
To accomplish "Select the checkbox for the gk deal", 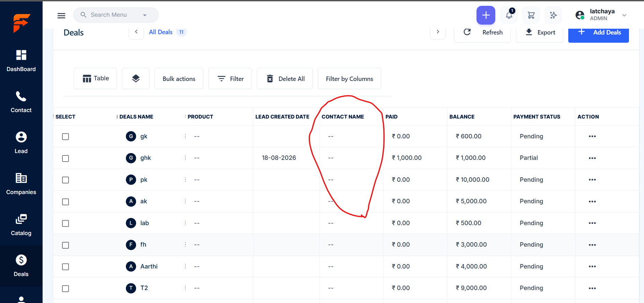I will click(x=65, y=137).
